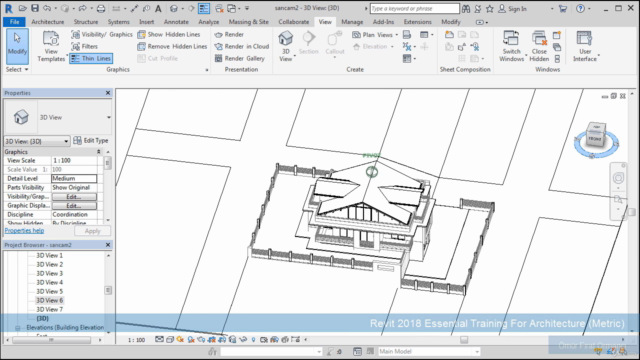Select 3D View 6 in Project Browser
Image resolution: width=640 pixels, height=360 pixels.
(50, 300)
